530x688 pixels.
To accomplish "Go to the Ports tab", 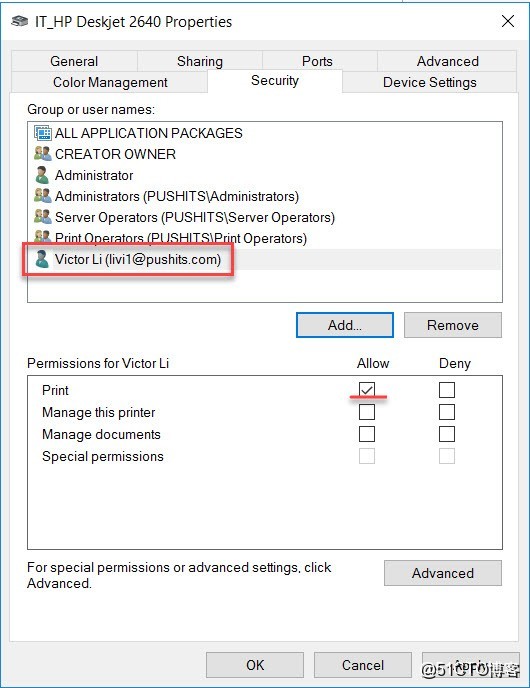I will [x=317, y=61].
